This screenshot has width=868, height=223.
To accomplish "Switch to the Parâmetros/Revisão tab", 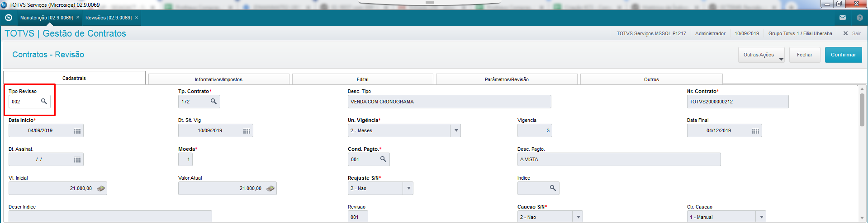I will pyautogui.click(x=507, y=79).
